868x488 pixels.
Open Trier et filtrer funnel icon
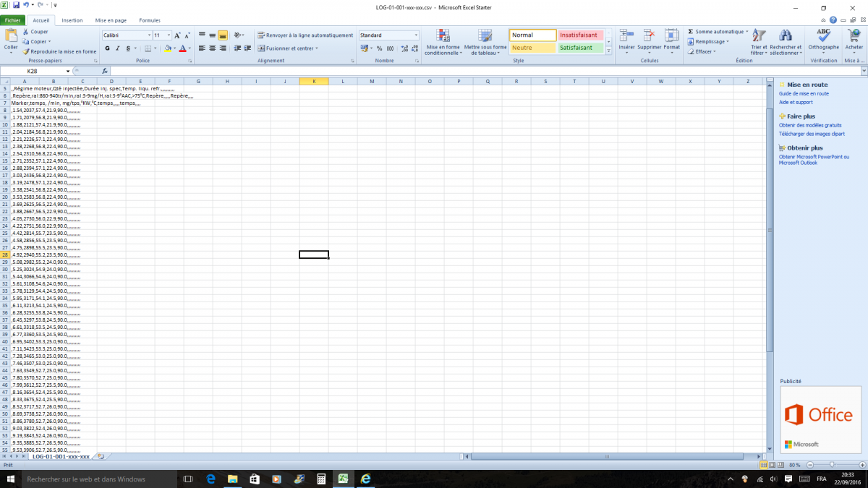[759, 35]
